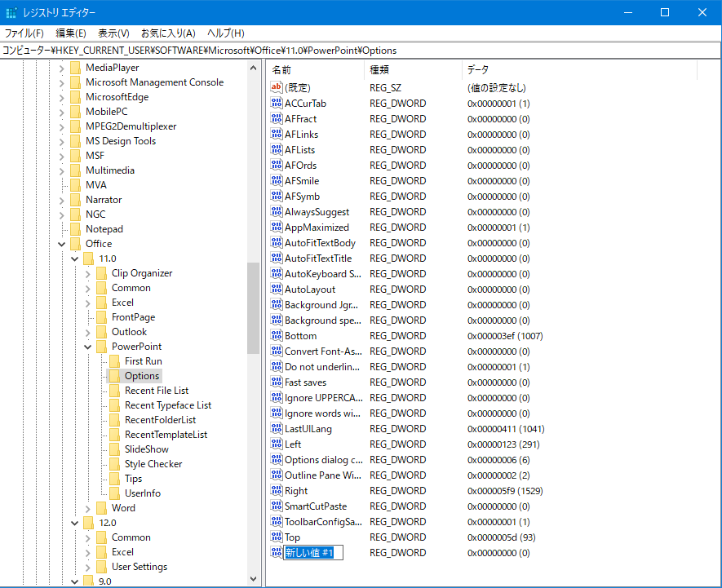
Task: Open the ファイル(F) menu
Action: click(x=24, y=33)
